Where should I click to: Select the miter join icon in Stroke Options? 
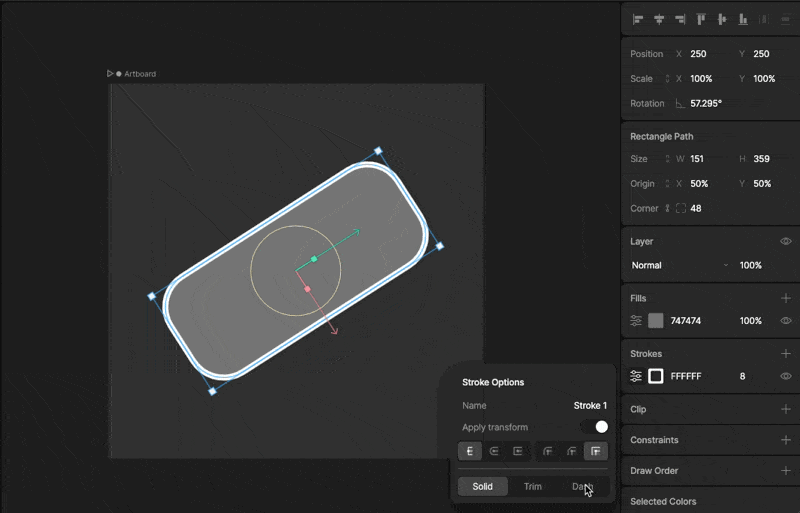[595, 451]
